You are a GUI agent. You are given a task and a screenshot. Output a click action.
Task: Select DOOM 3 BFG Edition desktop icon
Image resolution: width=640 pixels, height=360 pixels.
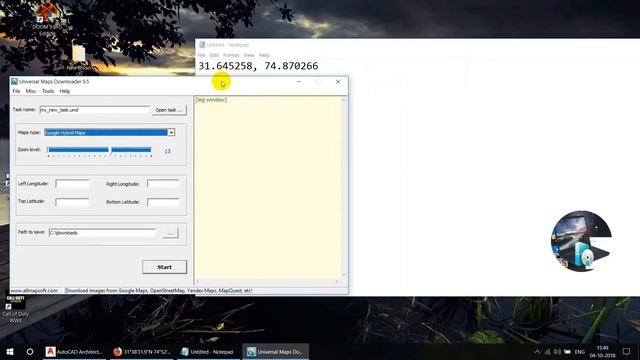pos(47,18)
